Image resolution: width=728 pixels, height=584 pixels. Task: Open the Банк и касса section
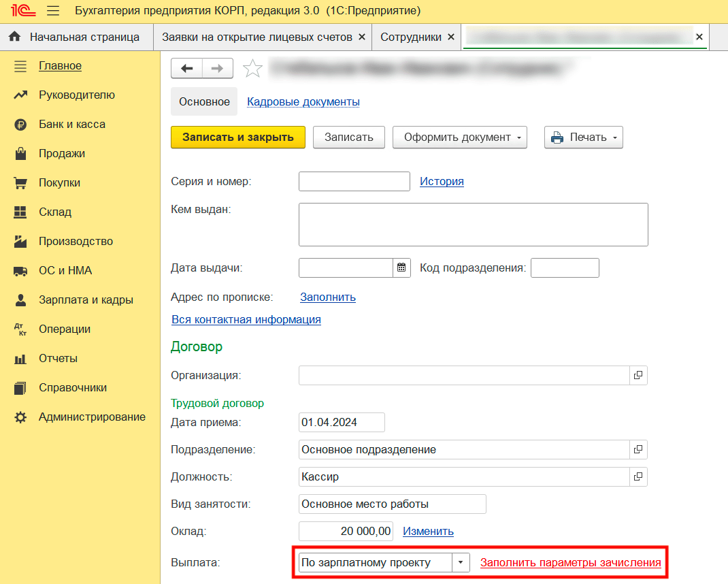click(71, 124)
